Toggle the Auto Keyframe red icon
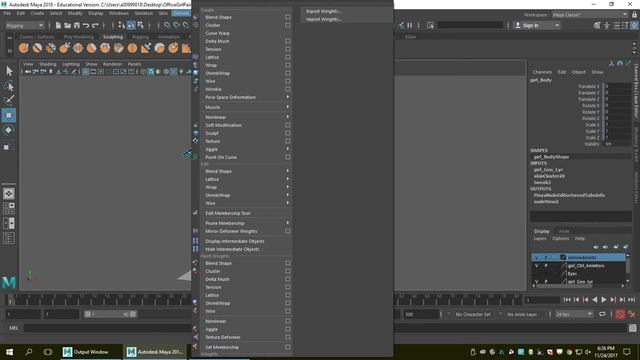The height and width of the screenshot is (360, 640). point(620,314)
